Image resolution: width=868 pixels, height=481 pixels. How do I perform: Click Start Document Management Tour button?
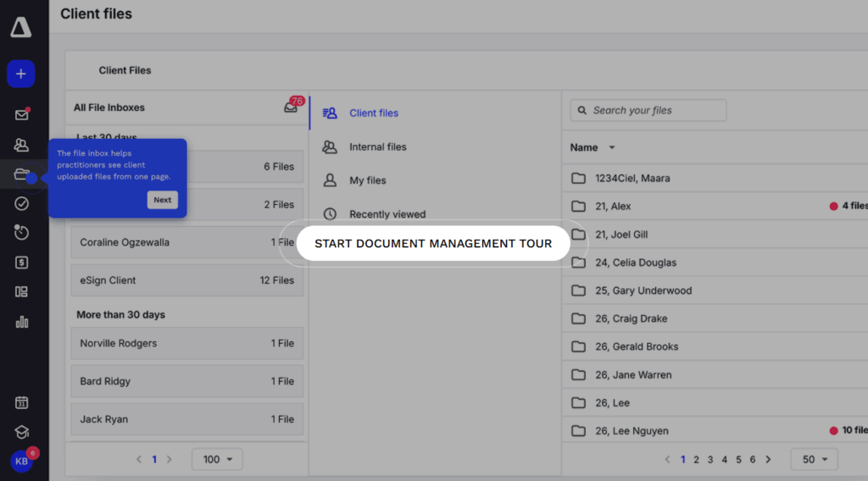click(433, 244)
